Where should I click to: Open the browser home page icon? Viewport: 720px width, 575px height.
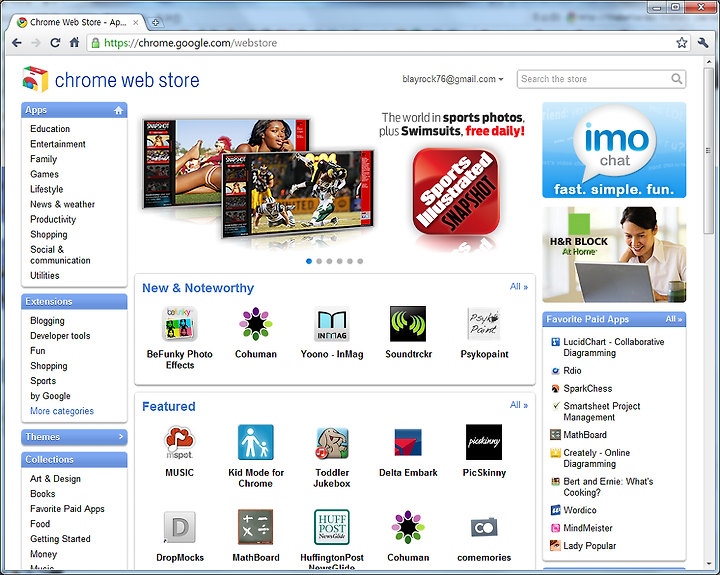point(74,43)
